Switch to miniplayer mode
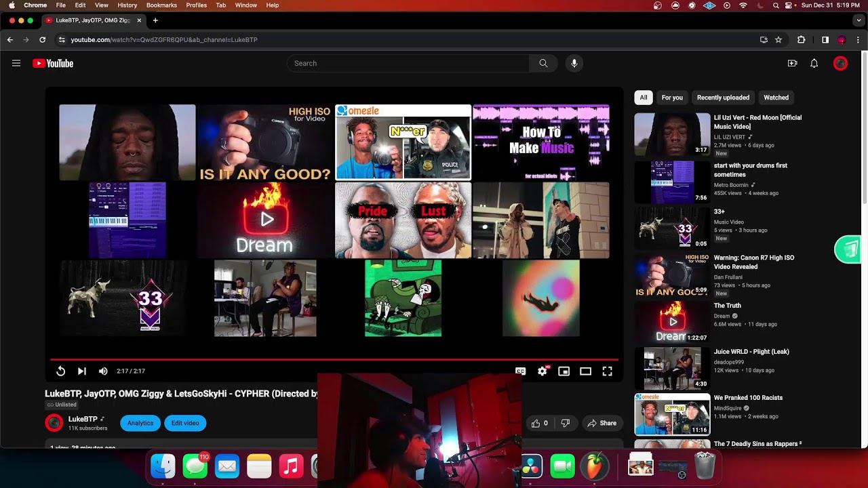868x488 pixels. tap(564, 371)
